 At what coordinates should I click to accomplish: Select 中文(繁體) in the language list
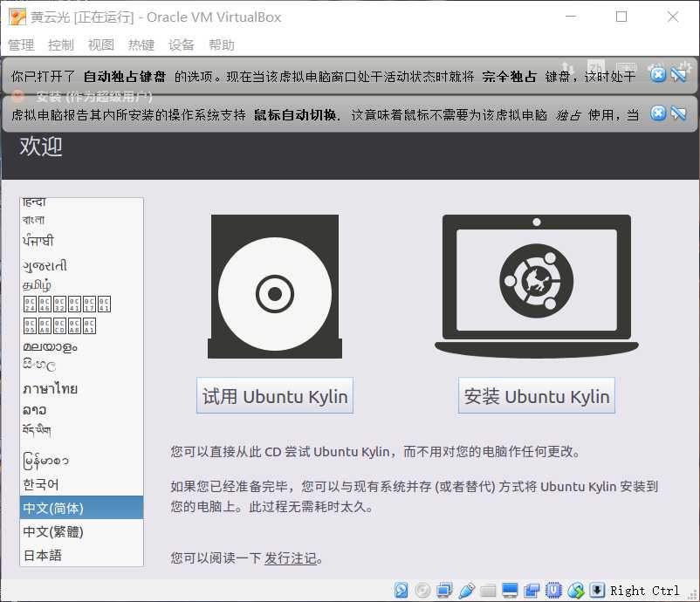[82, 531]
